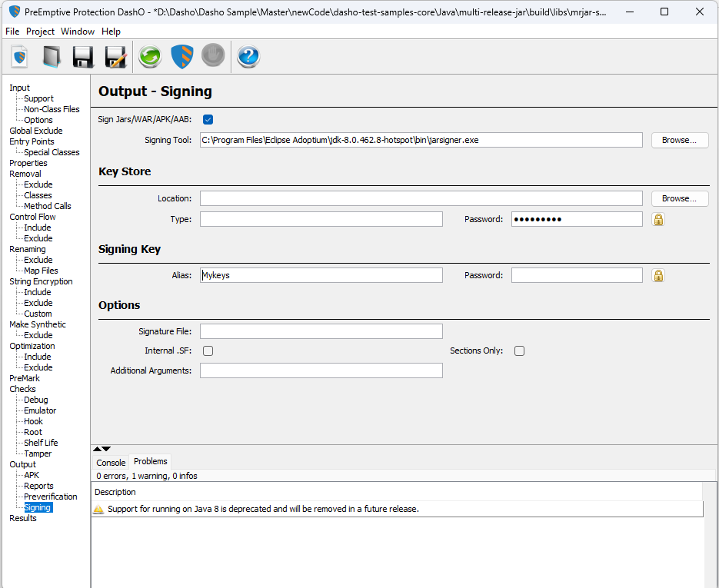Click the Alias field containing Mykeys
719x588 pixels.
321,275
